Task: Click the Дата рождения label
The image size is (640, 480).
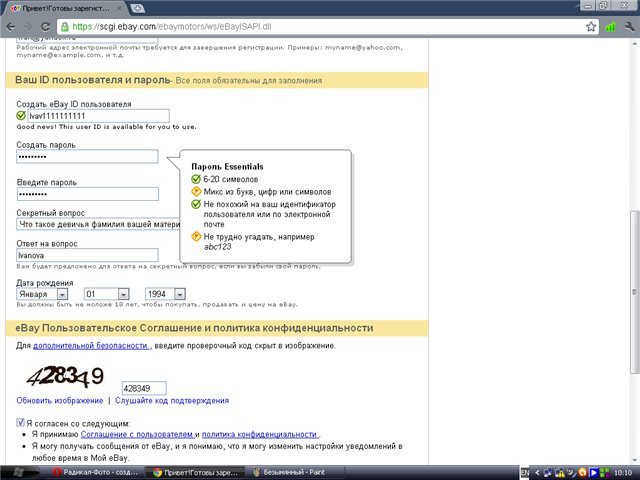Action: pos(45,283)
